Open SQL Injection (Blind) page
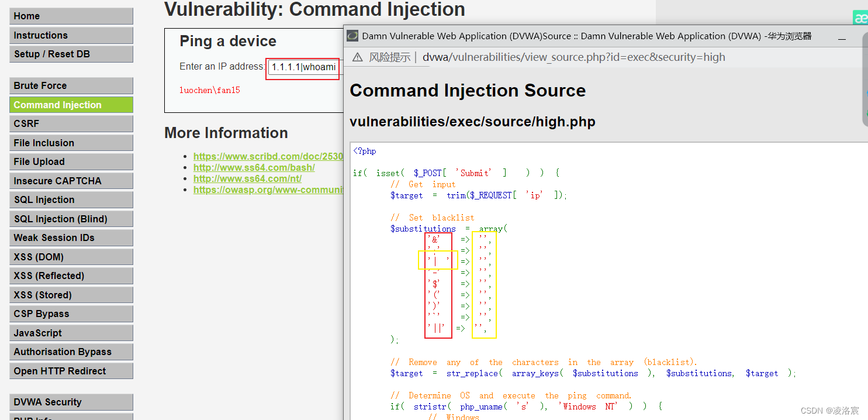Image resolution: width=868 pixels, height=420 pixels. tap(71, 219)
